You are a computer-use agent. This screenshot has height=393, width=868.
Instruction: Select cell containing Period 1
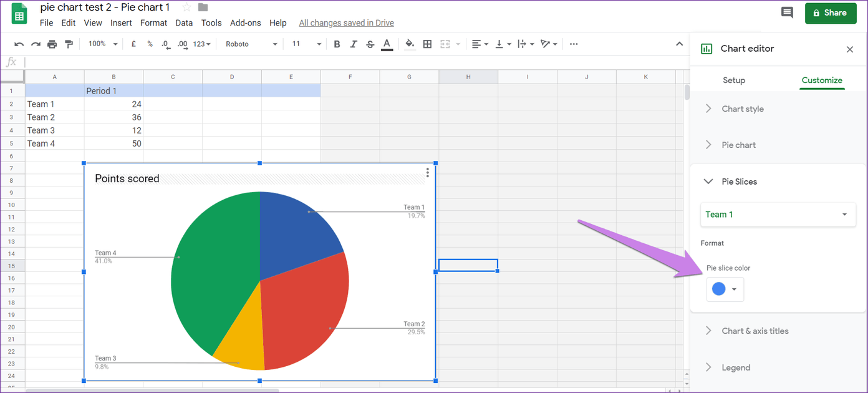(x=114, y=91)
